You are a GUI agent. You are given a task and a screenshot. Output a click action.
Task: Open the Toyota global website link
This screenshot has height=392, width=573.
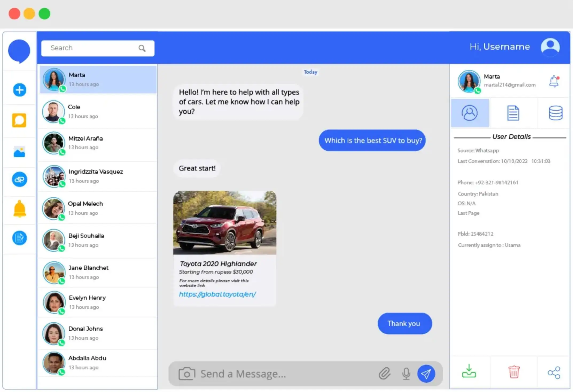pyautogui.click(x=217, y=294)
